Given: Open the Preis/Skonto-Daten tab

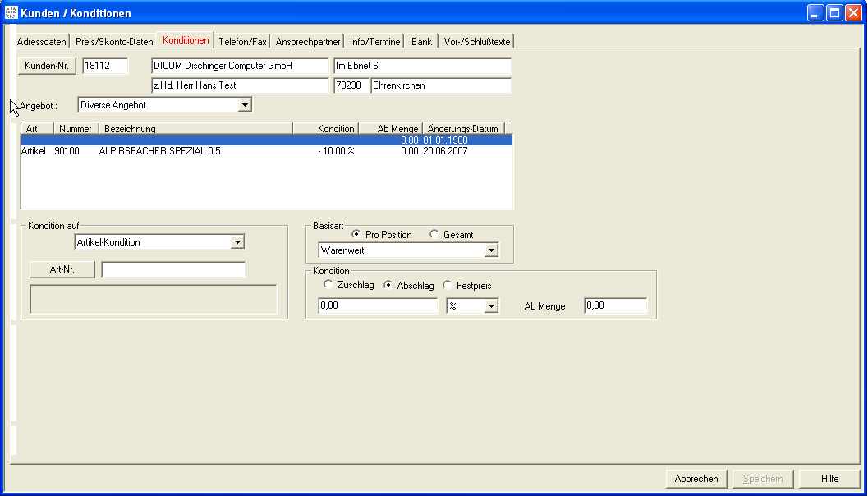Looking at the screenshot, I should click(x=114, y=42).
